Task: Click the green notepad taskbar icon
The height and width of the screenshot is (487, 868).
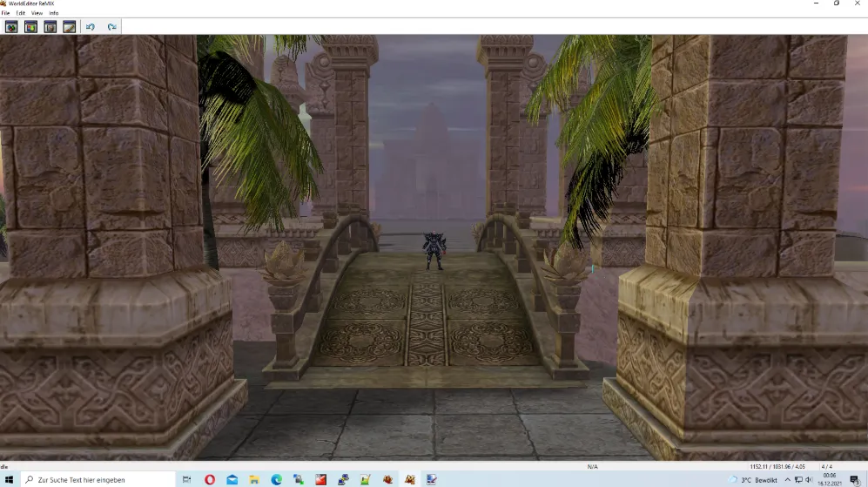Action: (366, 480)
